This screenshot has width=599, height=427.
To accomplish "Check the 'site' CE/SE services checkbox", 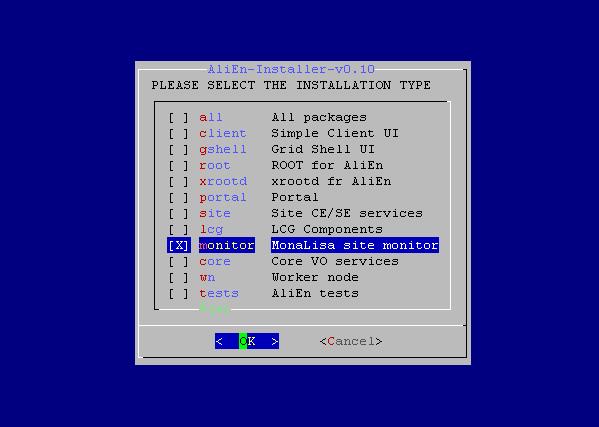I will click(x=179, y=214).
